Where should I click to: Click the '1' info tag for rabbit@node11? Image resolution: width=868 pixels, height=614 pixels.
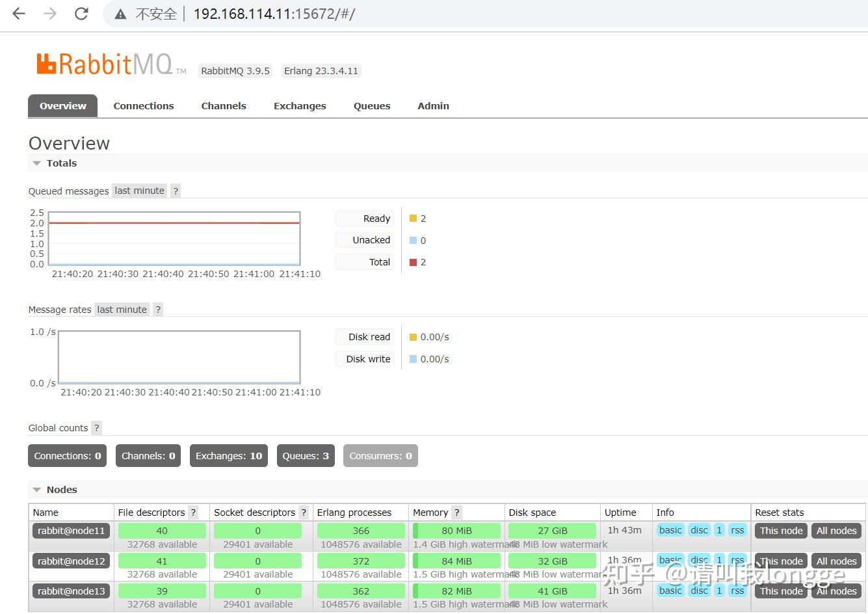coord(719,530)
